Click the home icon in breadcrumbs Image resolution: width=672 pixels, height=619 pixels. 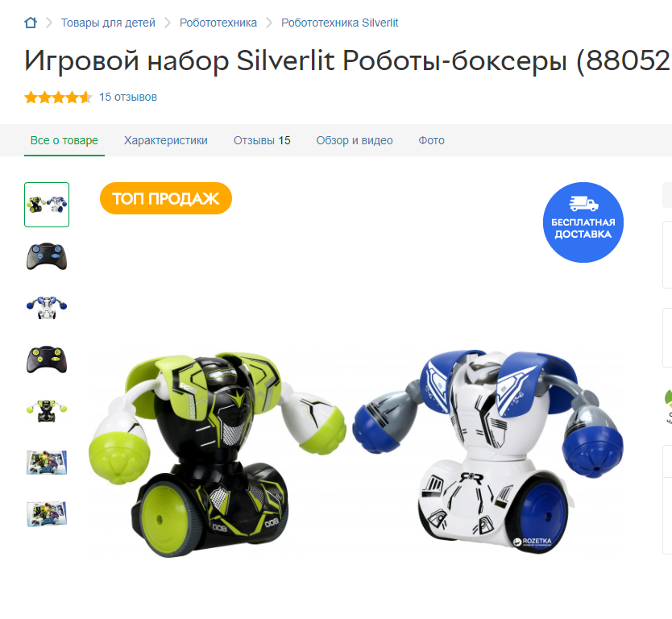click(x=31, y=23)
